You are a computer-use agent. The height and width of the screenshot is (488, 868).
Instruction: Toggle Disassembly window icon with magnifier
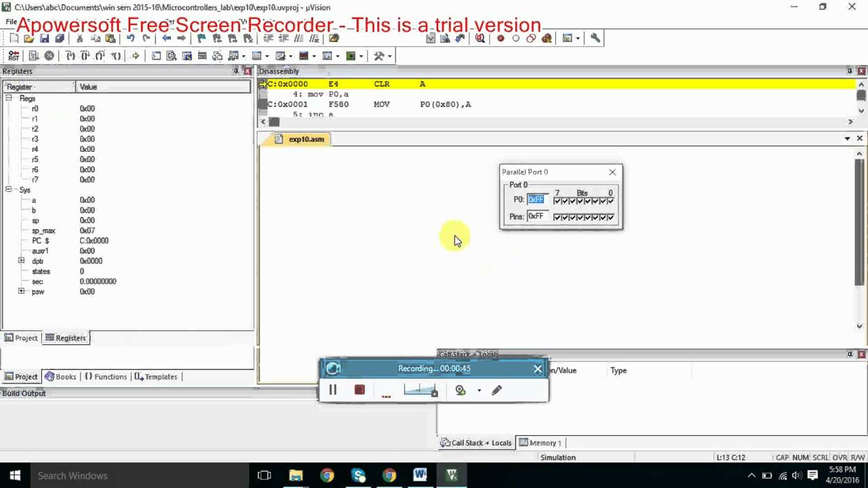[171, 56]
